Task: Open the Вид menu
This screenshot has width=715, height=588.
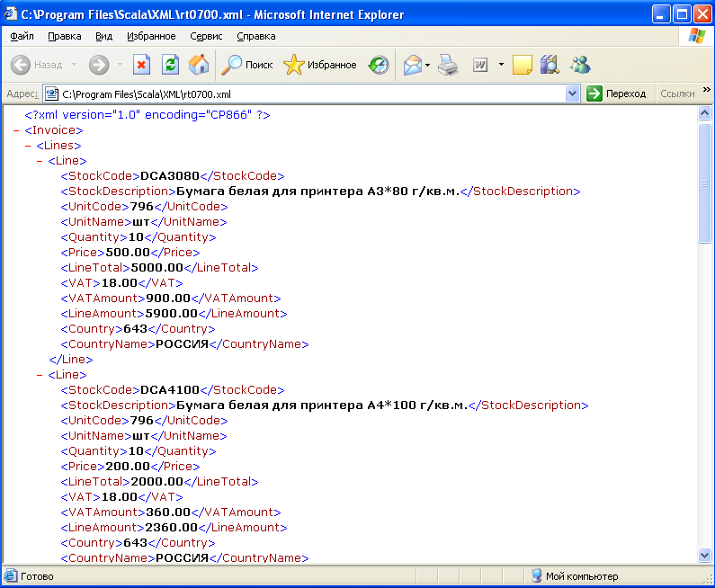Action: [x=104, y=36]
